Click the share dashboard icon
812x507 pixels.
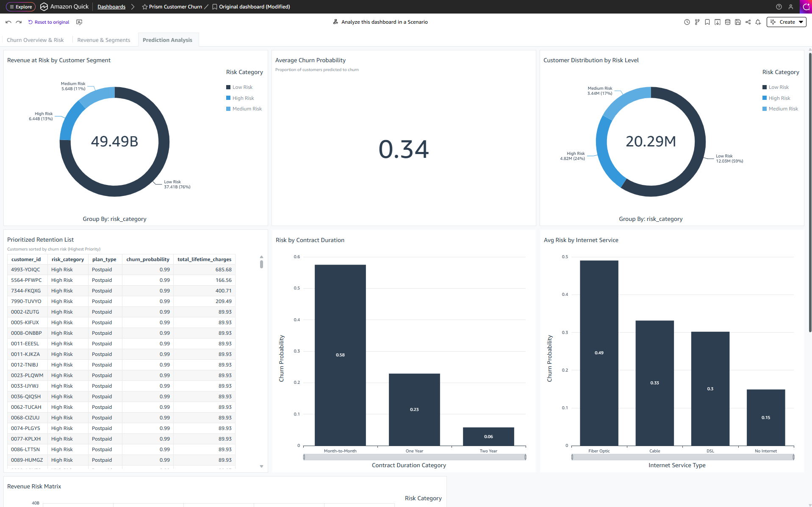748,22
